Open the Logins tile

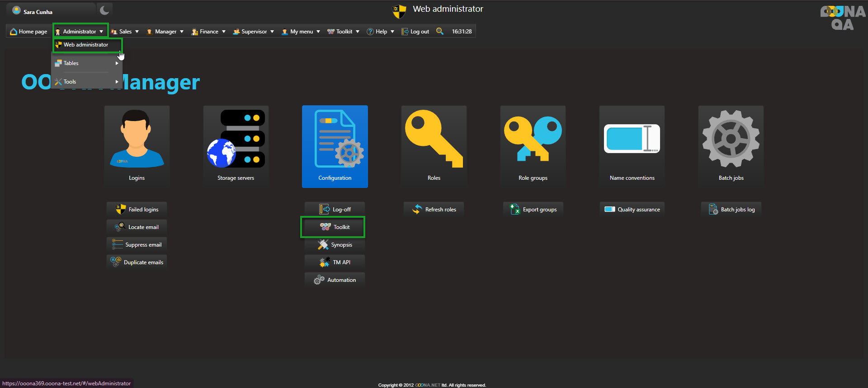pos(137,146)
